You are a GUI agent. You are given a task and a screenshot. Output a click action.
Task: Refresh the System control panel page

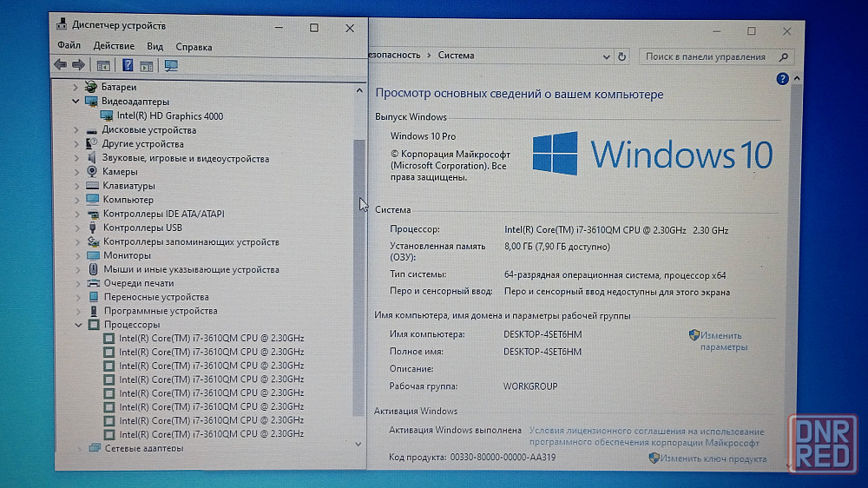621,56
